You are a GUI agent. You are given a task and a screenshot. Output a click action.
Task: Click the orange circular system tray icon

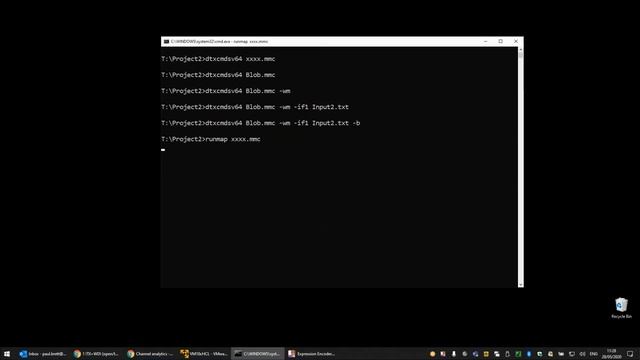click(432, 354)
